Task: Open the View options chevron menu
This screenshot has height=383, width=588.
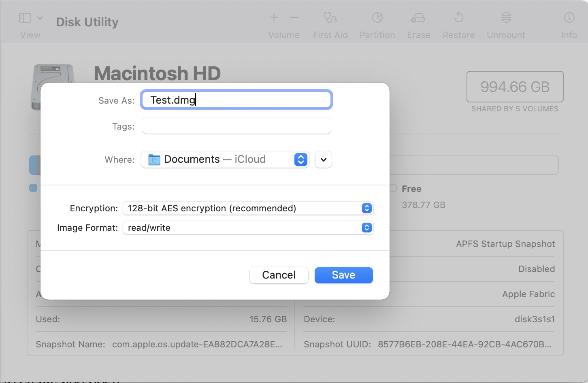Action: (40, 18)
